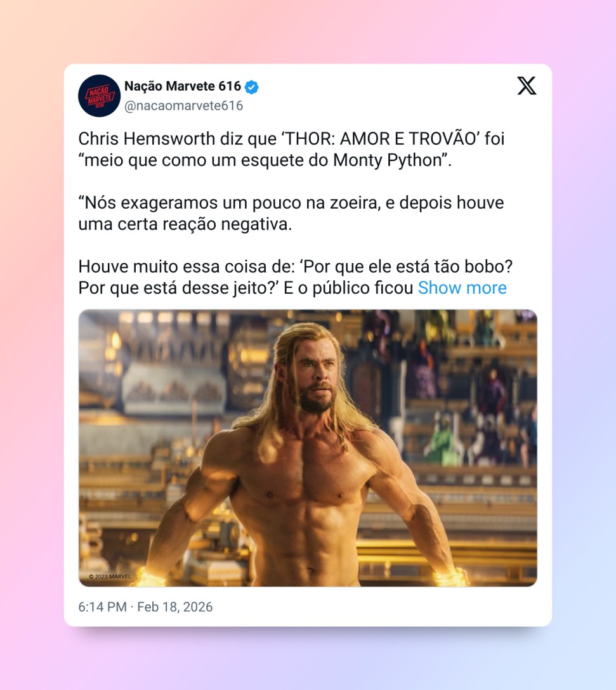This screenshot has width=616, height=690.
Task: Click the 6:14 PM timestamp
Action: coord(103,607)
